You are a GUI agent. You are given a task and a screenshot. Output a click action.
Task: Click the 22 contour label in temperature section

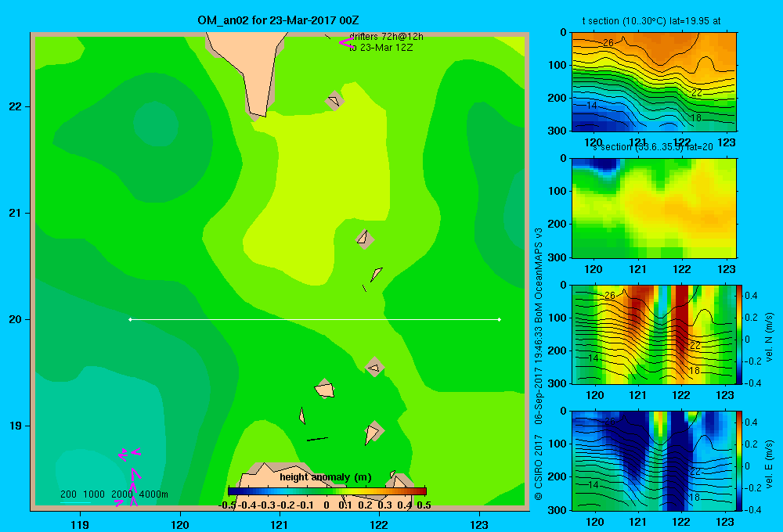click(697, 92)
